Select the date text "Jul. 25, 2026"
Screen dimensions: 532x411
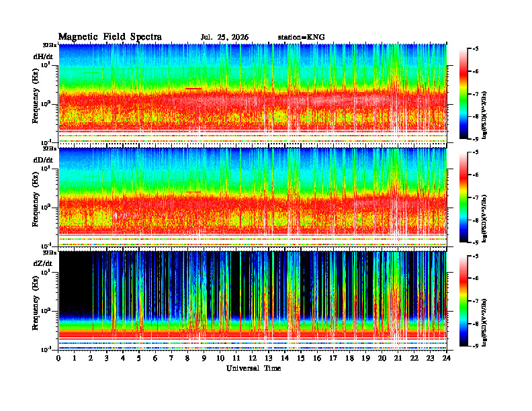224,38
